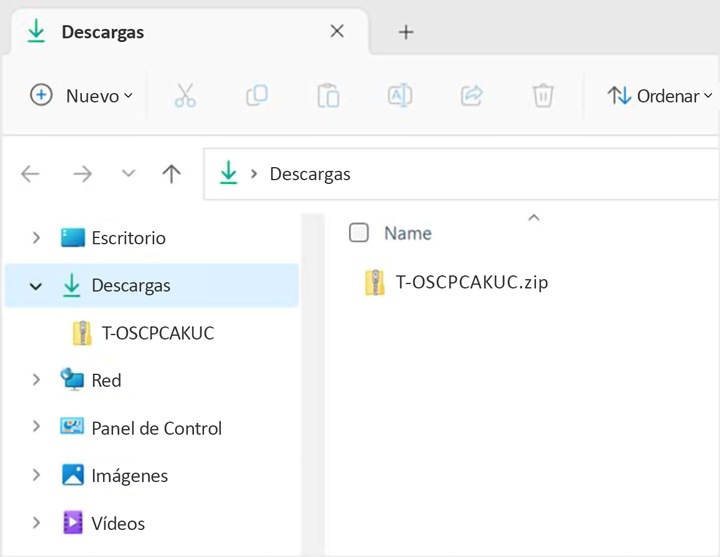Image resolution: width=720 pixels, height=557 pixels.
Task: Click the sidebar vertical scrollbar
Action: coord(313,385)
